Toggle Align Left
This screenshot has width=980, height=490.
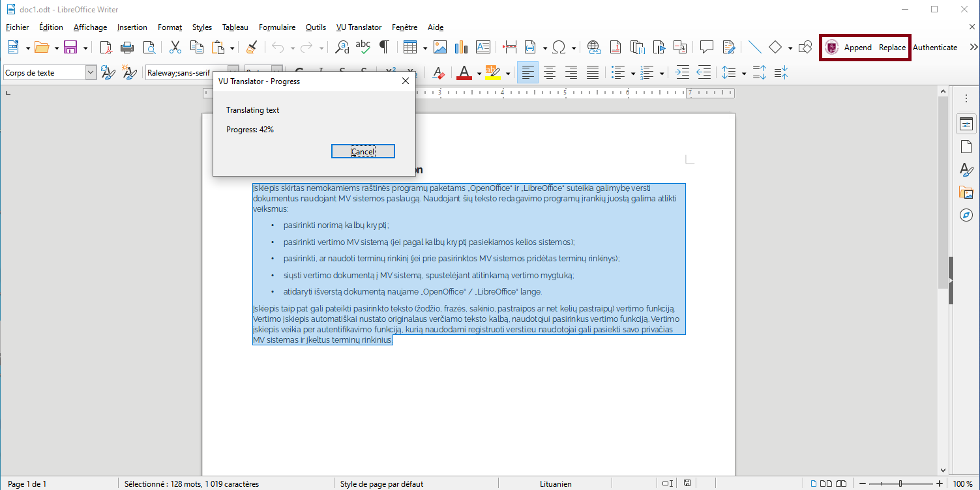tap(527, 73)
